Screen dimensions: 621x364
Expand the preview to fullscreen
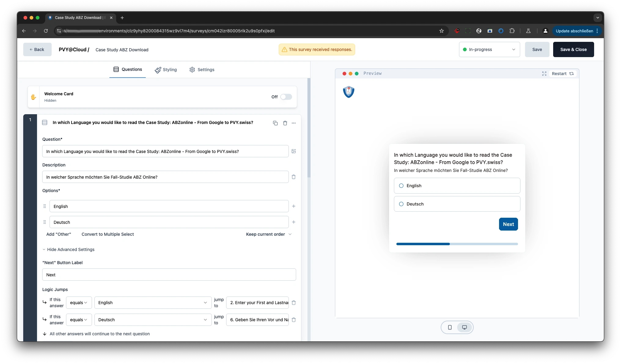tap(544, 74)
